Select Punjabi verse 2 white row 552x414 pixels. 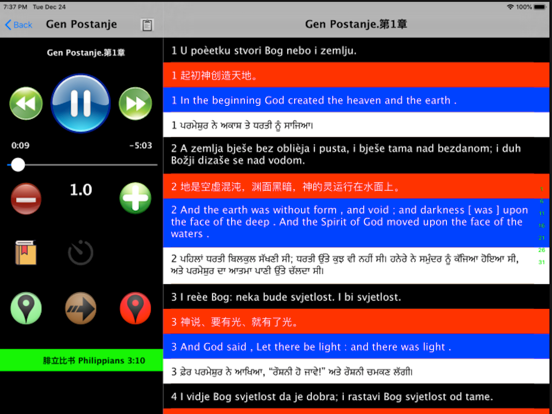(x=356, y=265)
